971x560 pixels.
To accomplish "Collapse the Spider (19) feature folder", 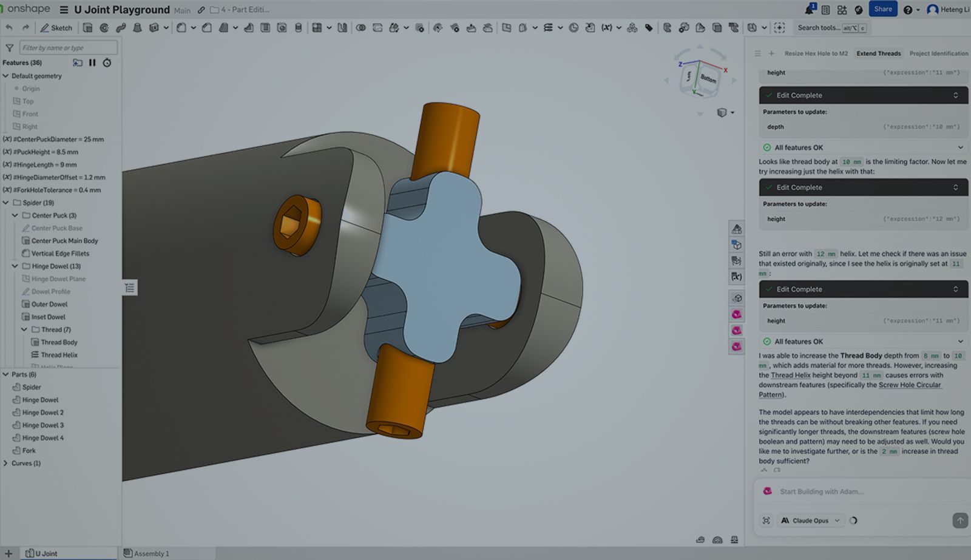I will [5, 203].
